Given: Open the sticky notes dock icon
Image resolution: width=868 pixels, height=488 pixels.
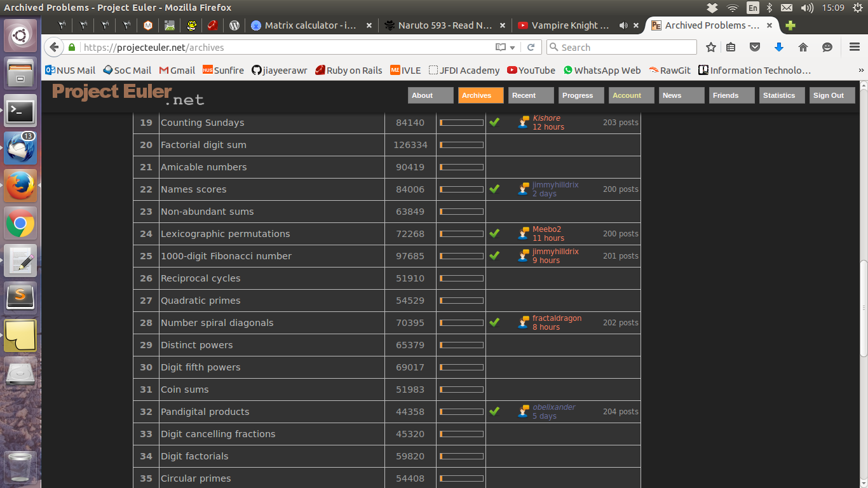Looking at the screenshot, I should point(20,335).
